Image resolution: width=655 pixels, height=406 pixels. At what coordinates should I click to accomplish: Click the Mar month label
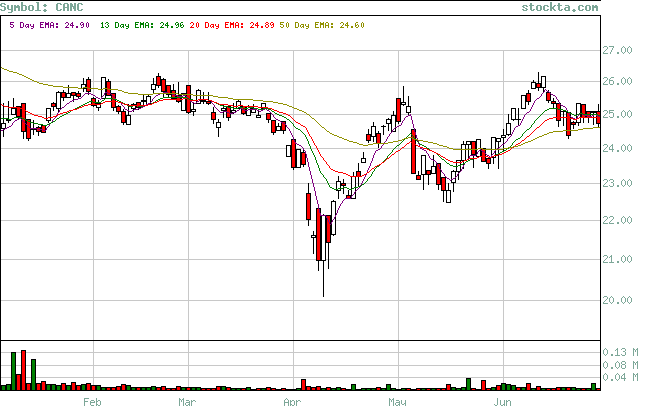point(187,402)
